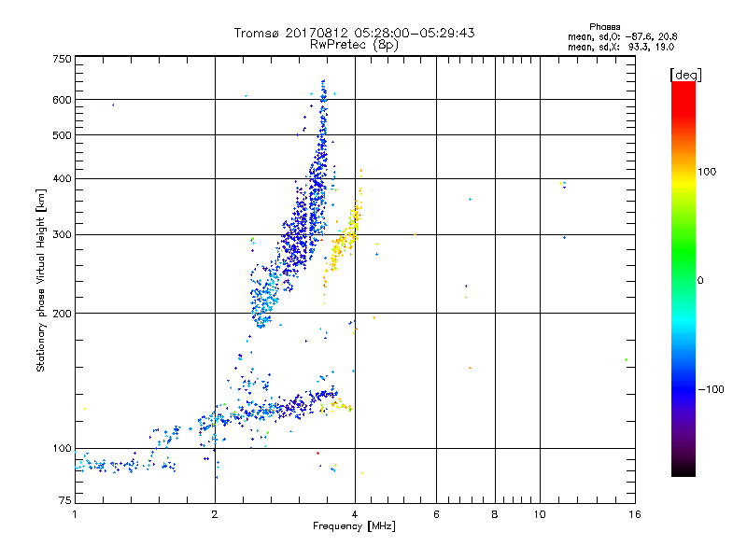Image resolution: width=747 pixels, height=560 pixels.
Task: Click the "Phases" heading text
Action: click(x=604, y=27)
